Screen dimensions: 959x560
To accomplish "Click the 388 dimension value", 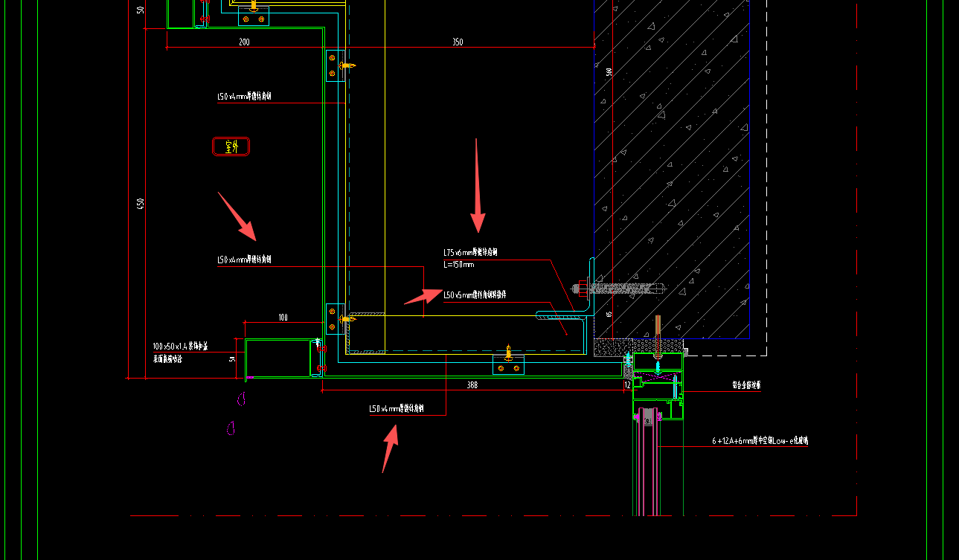I will (472, 385).
